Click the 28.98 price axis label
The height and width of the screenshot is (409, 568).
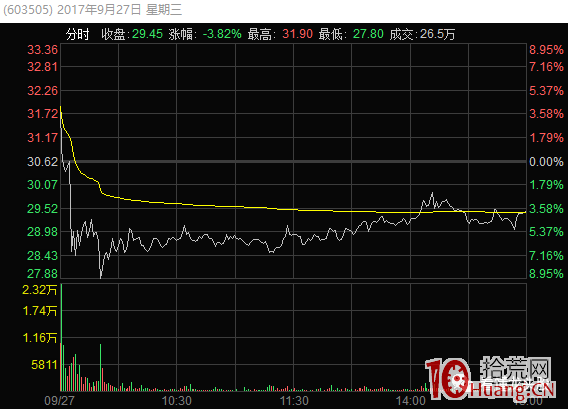coord(42,231)
